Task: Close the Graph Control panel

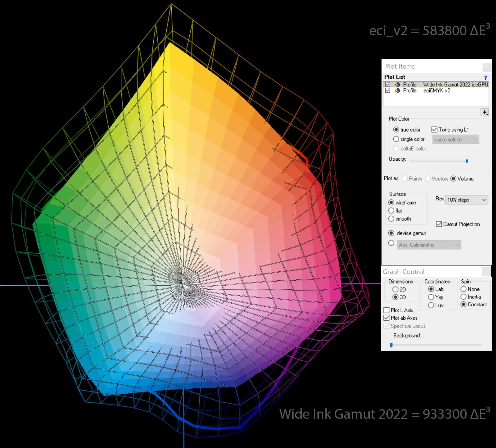Action: point(486,271)
